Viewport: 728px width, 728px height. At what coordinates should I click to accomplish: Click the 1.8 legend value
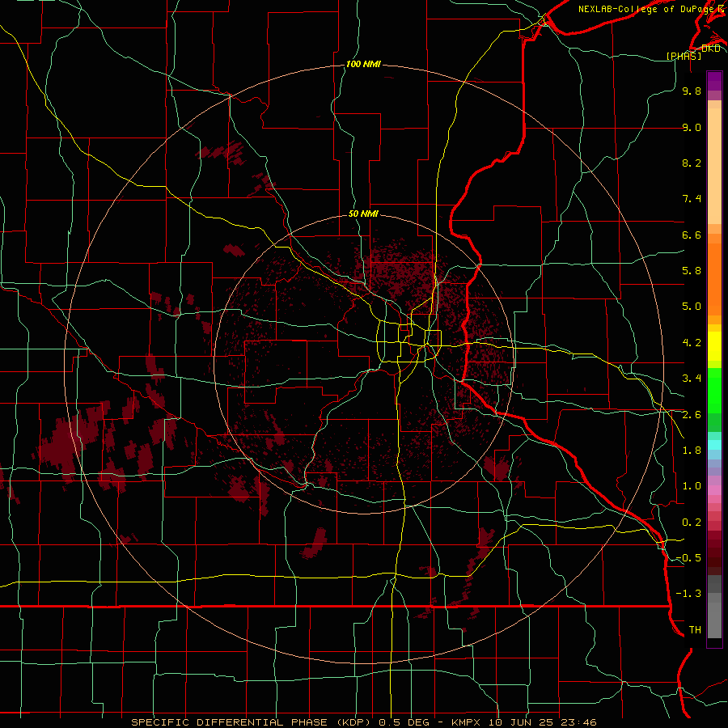[692, 451]
